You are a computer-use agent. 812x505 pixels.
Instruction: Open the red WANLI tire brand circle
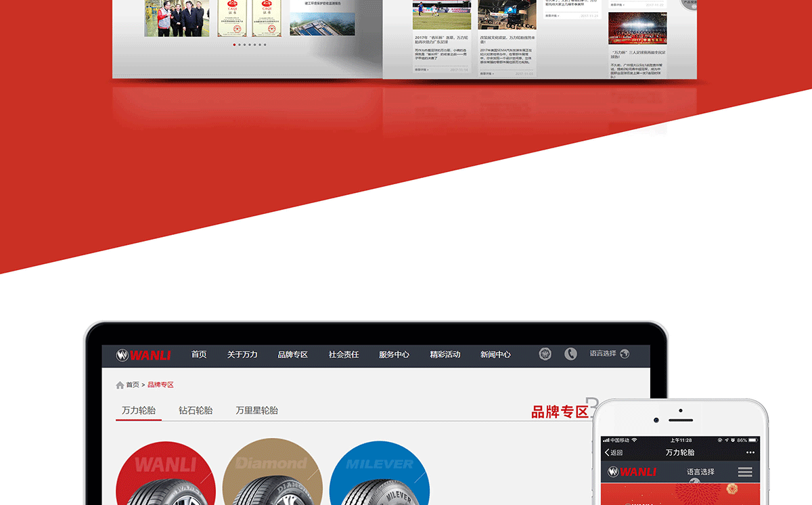tap(166, 474)
